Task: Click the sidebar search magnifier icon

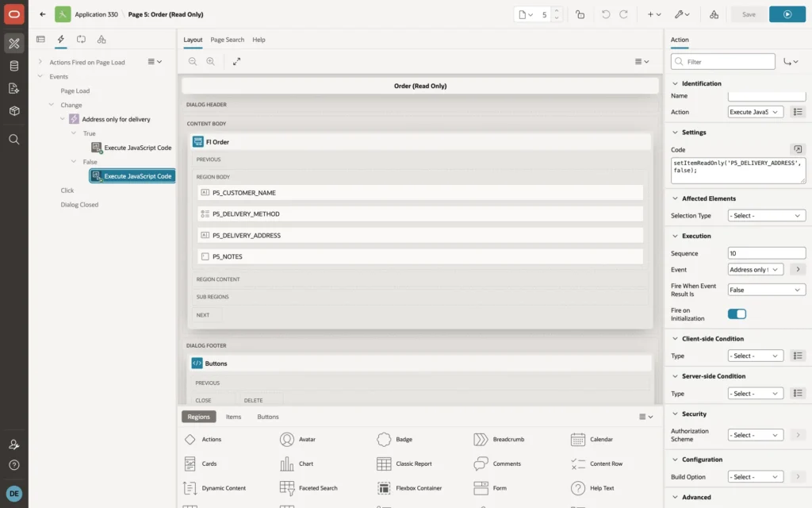Action: [14, 140]
